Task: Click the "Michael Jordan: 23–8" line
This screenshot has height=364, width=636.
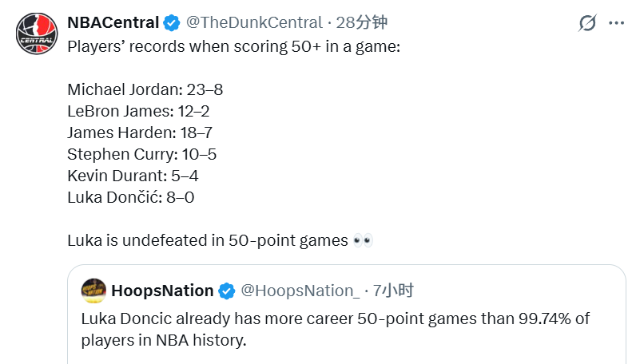Action: coord(145,89)
